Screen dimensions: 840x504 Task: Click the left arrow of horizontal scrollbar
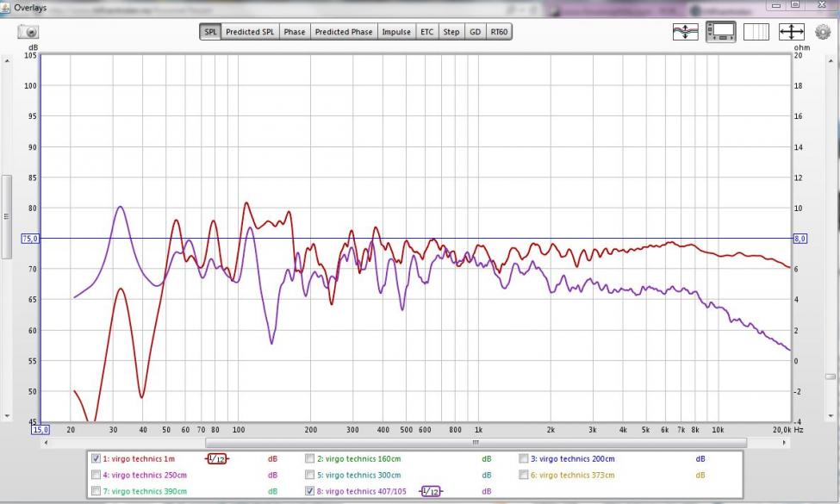click(x=46, y=443)
